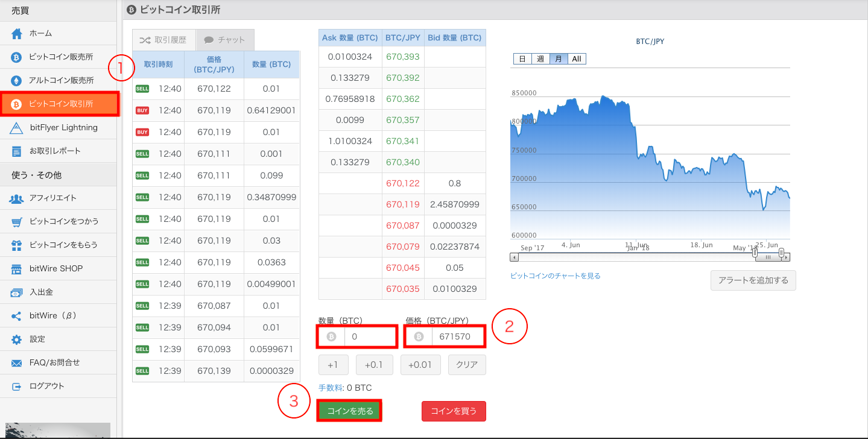The height and width of the screenshot is (439, 868).
Task: Click chart scrollbar left arrow
Action: [x=514, y=257]
